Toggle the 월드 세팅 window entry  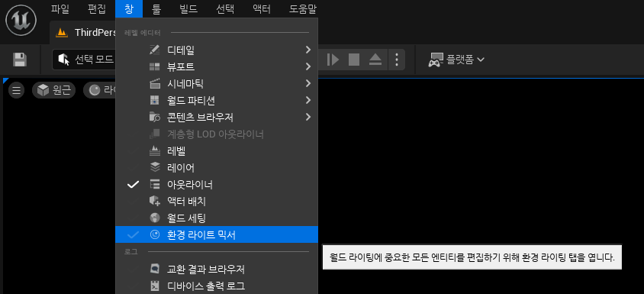pos(217,218)
